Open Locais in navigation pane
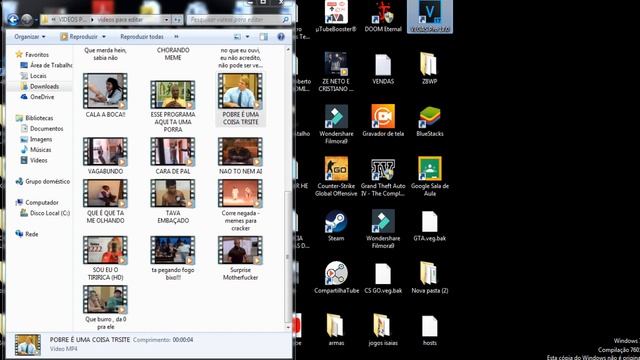The width and height of the screenshot is (640, 360). [33, 76]
